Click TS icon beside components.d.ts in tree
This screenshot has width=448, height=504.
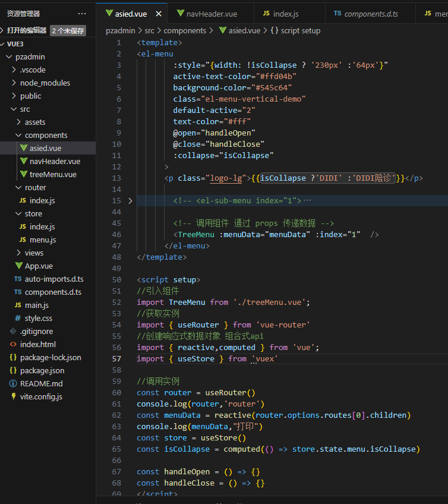(18, 292)
